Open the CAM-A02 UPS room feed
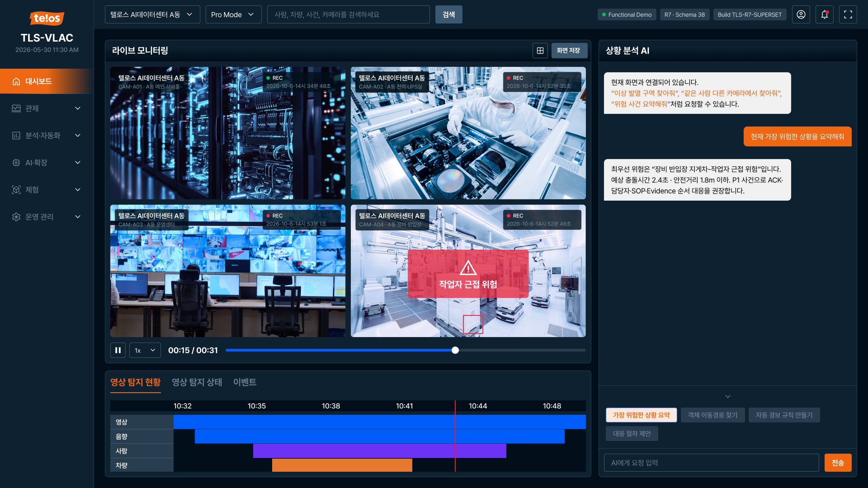Image resolution: width=868 pixels, height=488 pixels. [468, 133]
